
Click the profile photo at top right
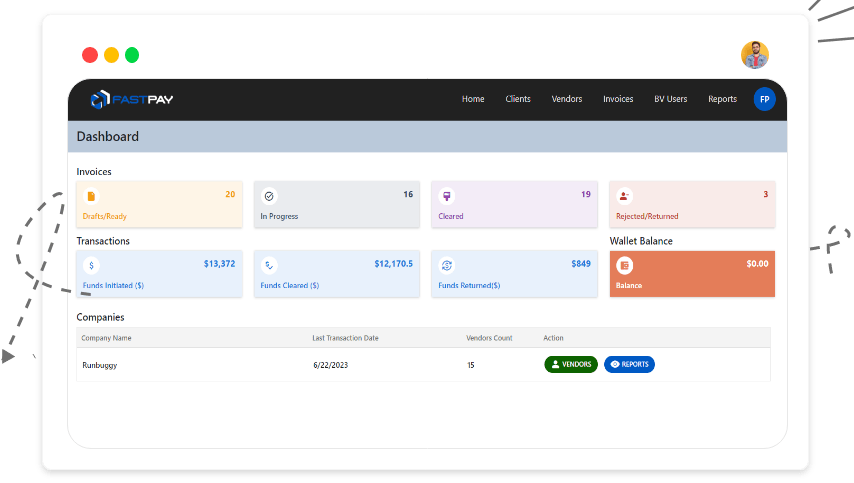point(755,54)
